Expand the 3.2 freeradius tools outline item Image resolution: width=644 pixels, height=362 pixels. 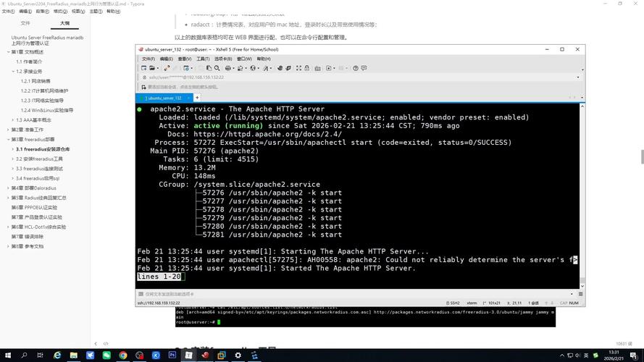tap(13, 159)
